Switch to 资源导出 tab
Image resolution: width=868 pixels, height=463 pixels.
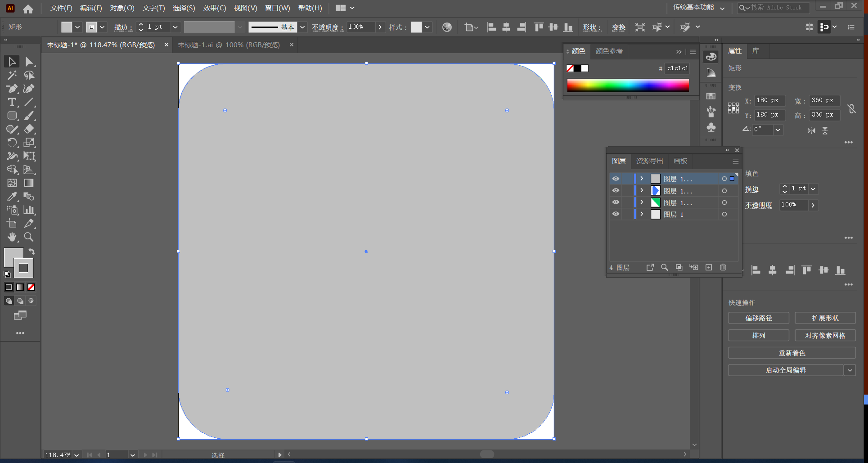pos(649,161)
